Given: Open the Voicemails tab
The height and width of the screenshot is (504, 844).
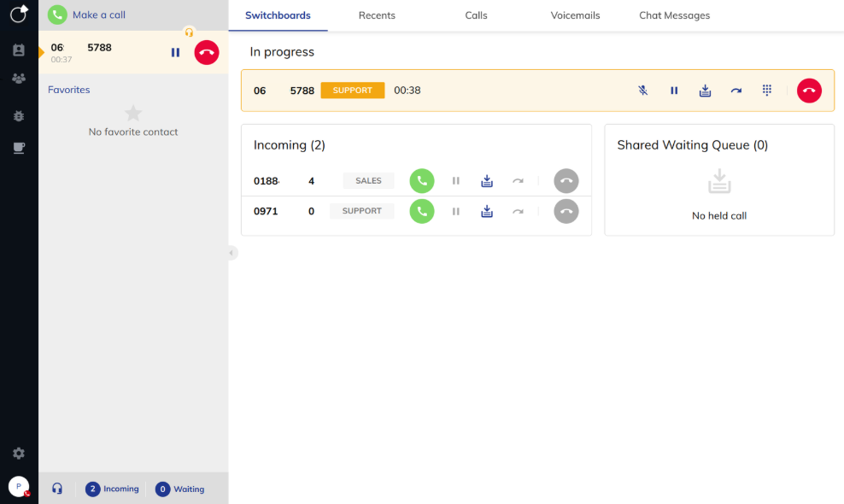Looking at the screenshot, I should pos(575,15).
